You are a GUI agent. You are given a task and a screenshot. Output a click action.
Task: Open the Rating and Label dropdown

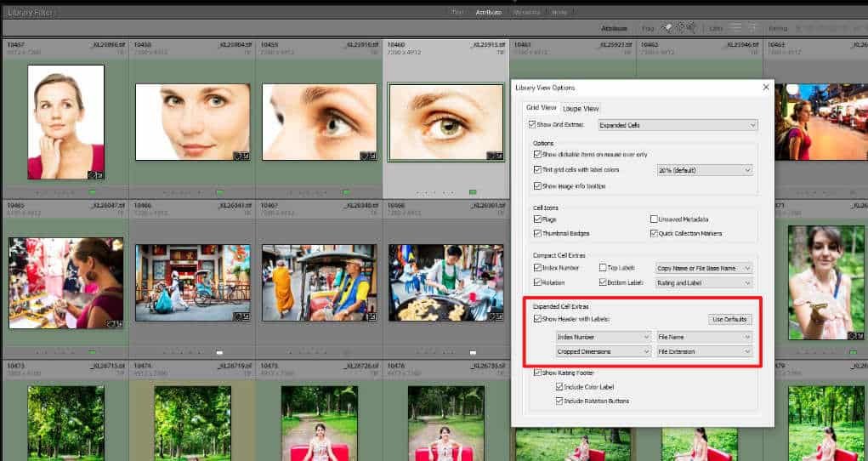704,282
